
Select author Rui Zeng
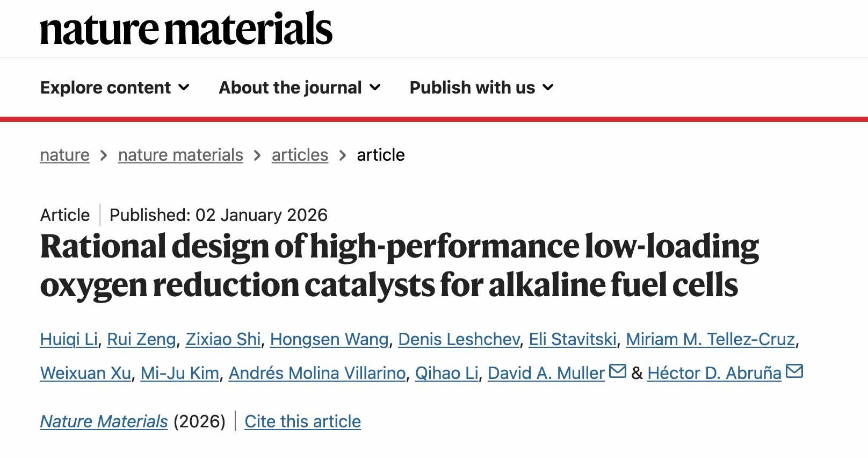141,340
